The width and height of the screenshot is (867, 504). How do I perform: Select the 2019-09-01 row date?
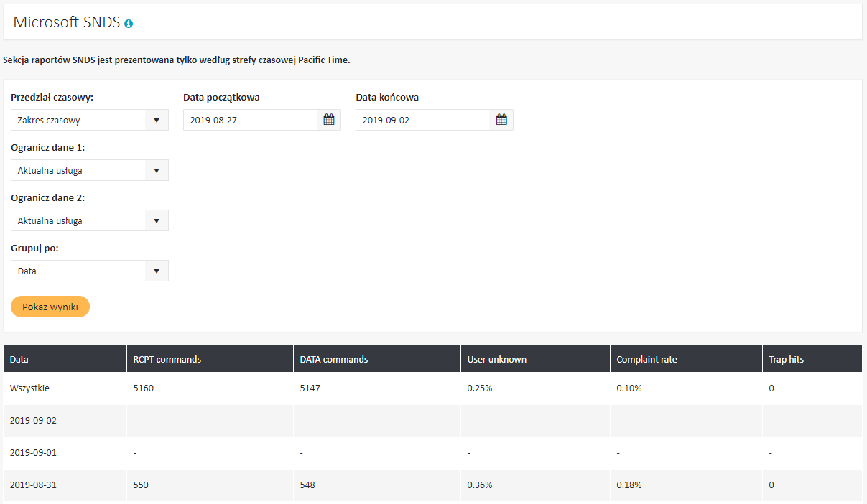pyautogui.click(x=33, y=452)
